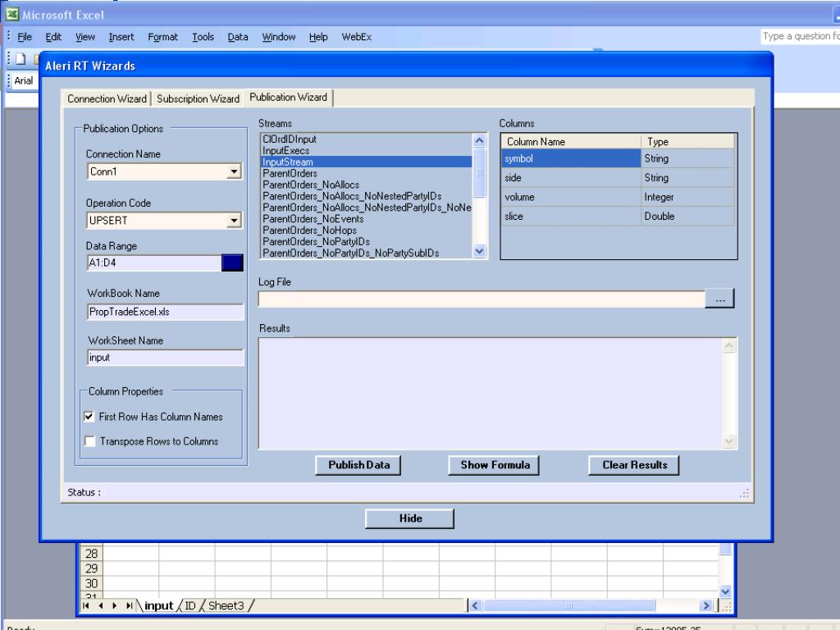Click Excel horizontal scrollbar left arrow
Screen dimensions: 840x630
475,605
